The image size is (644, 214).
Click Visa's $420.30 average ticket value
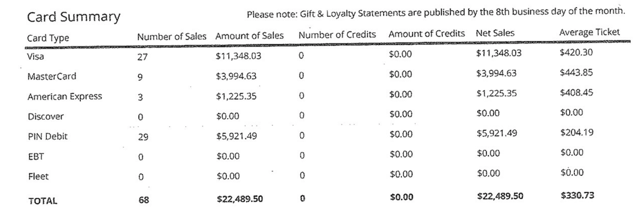click(x=576, y=52)
